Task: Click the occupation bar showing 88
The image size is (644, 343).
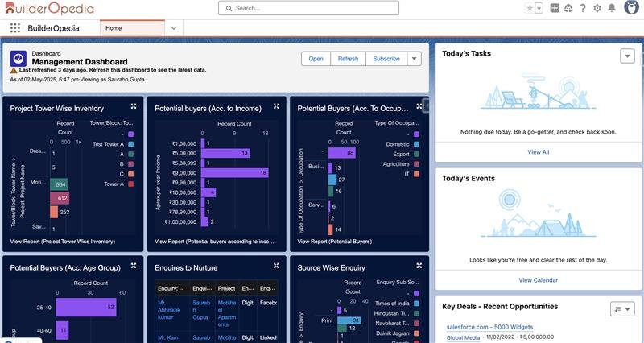Action: click(342, 153)
